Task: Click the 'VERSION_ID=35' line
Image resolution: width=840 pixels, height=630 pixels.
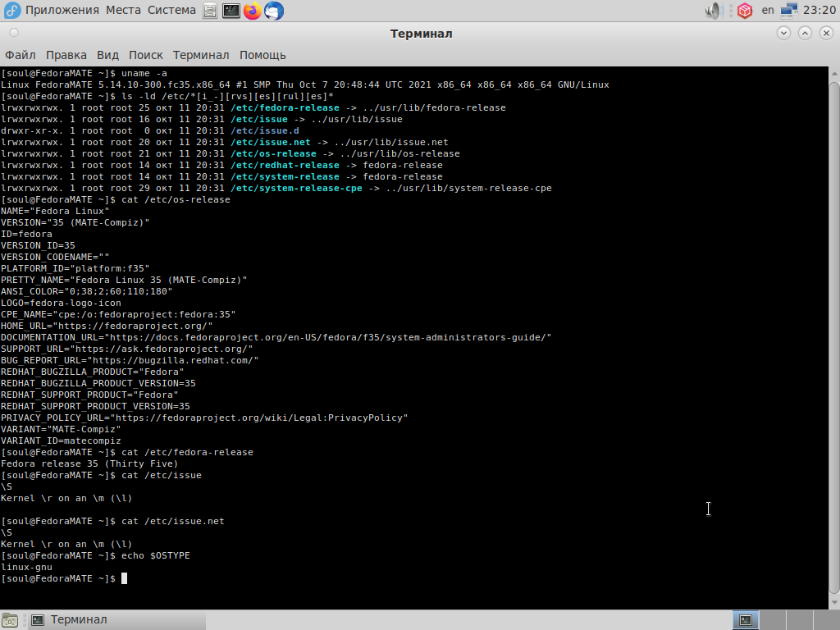Action: tap(38, 245)
